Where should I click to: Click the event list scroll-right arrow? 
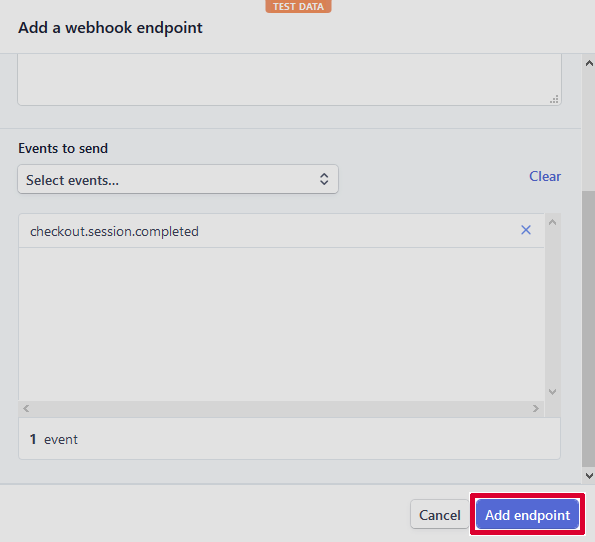click(535, 408)
